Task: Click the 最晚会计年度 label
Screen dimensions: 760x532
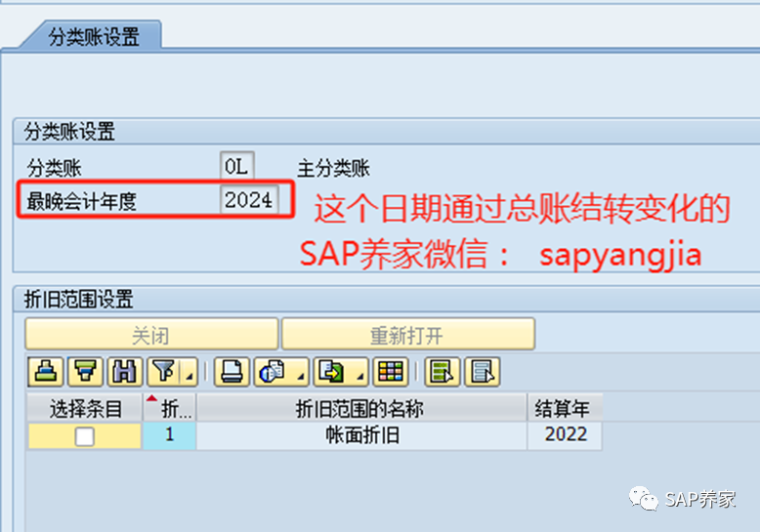Action: pos(81,201)
